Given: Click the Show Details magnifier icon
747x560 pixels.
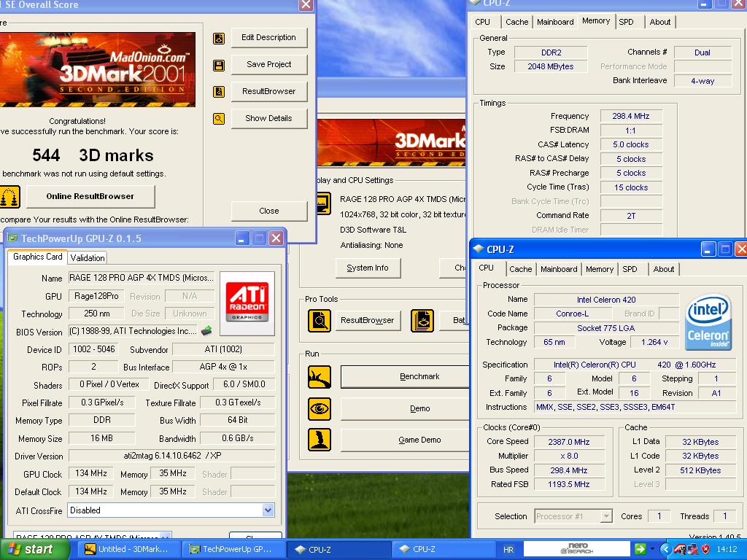Looking at the screenshot, I should [219, 119].
